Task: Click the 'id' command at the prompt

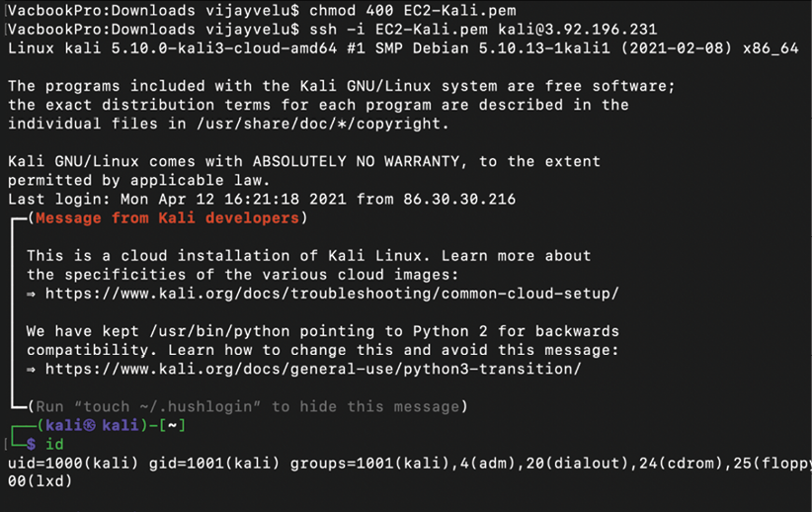Action: pos(54,444)
